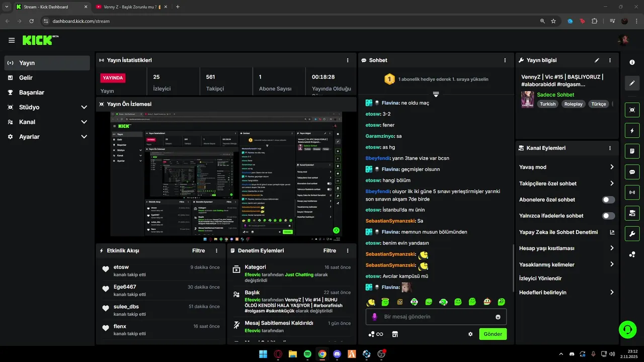Open Filtre in Etkinlik Akışı panel
Screen dimensions: 644x362
(x=199, y=250)
